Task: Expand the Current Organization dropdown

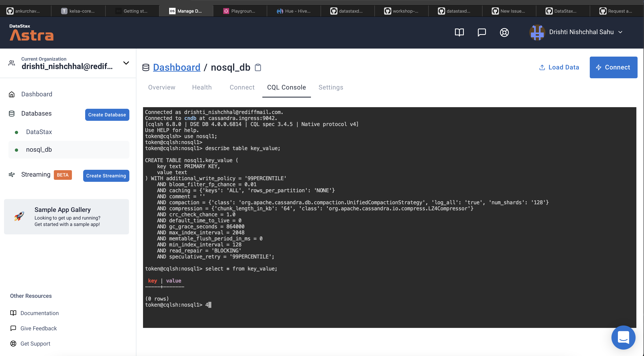Action: tap(126, 63)
